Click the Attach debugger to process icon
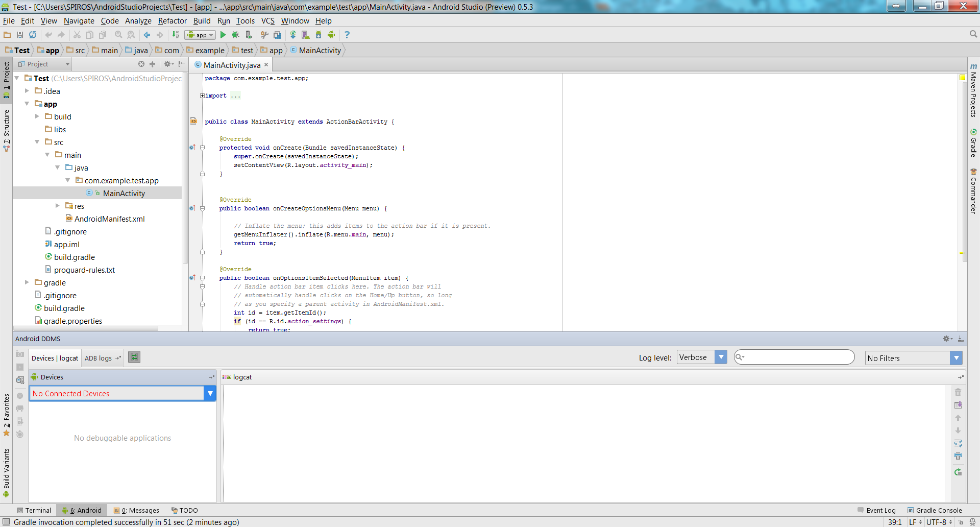980x527 pixels. pos(249,35)
